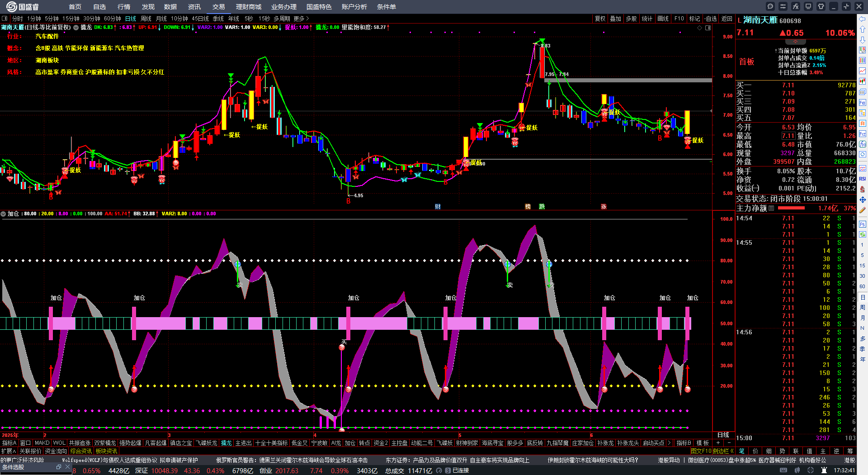Open the line trend chart sidebar icon
The image size is (868, 475).
[x=863, y=71]
